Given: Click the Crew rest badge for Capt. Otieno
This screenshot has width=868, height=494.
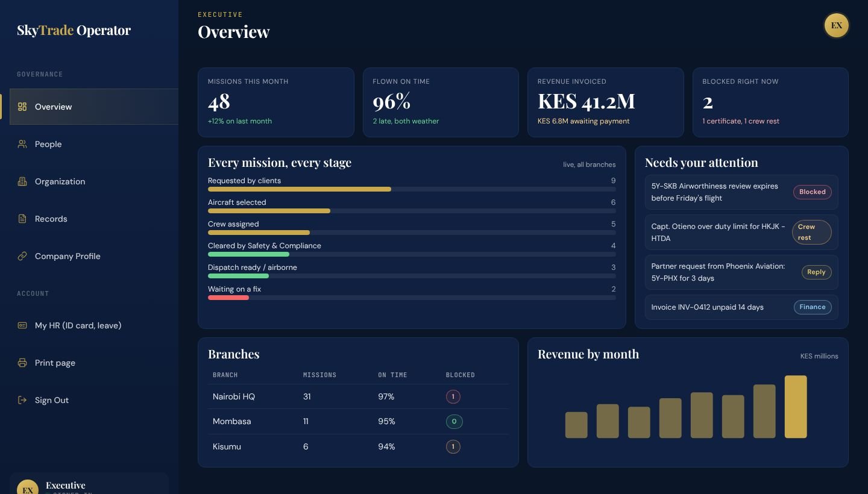Looking at the screenshot, I should [811, 232].
